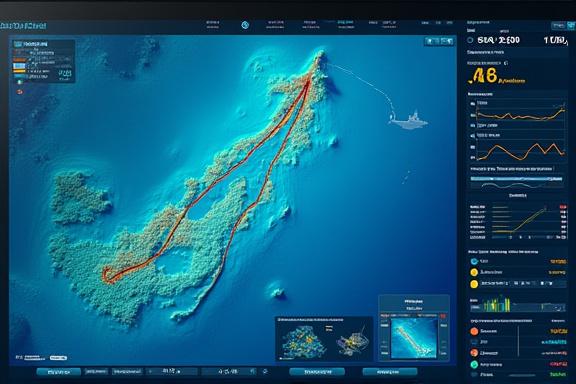This screenshot has width=576, height=384.
Task: Open the cyan-highlighted tab in the top menu
Action: pyautogui.click(x=345, y=24)
